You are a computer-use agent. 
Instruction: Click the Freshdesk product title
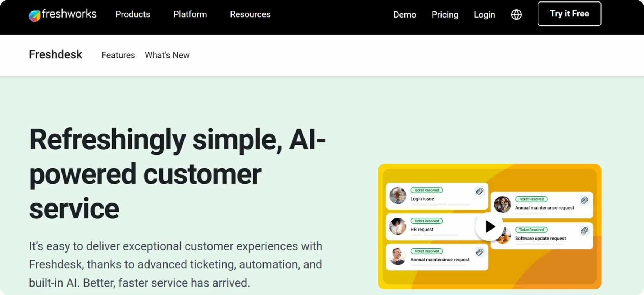coord(56,55)
